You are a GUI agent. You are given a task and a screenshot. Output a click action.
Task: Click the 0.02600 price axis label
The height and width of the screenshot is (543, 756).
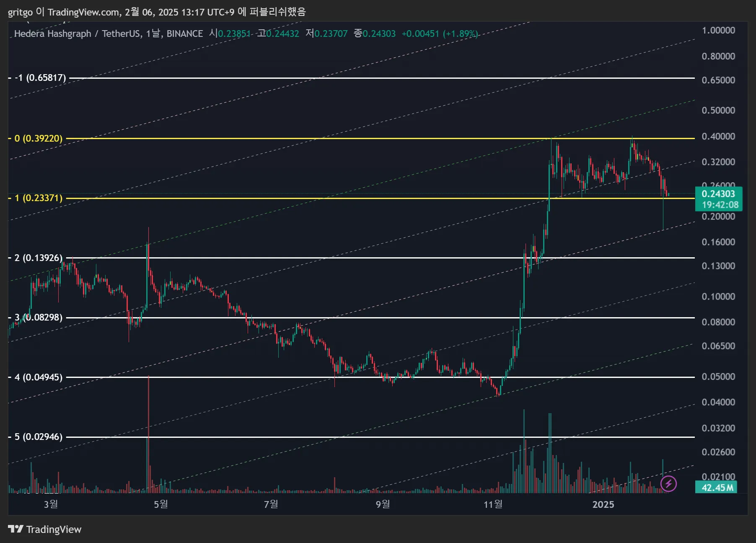pyautogui.click(x=718, y=452)
